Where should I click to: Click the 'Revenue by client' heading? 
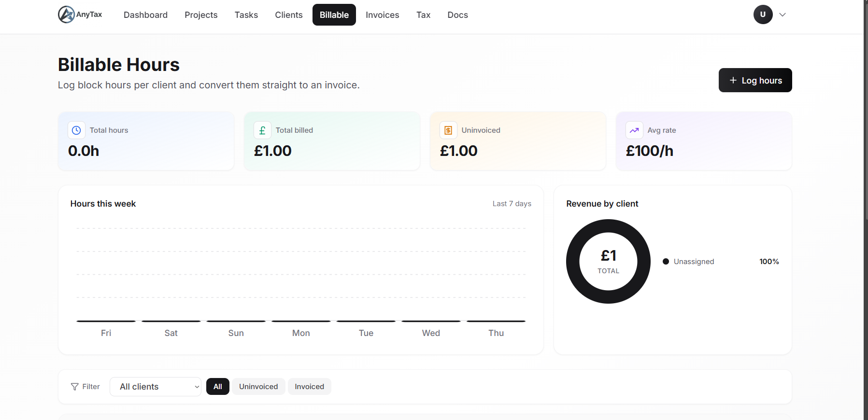[602, 204]
